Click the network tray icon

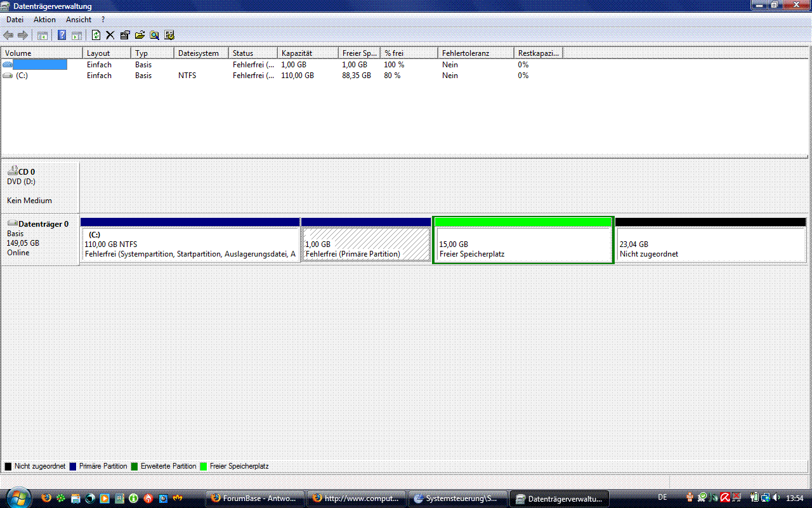pyautogui.click(x=766, y=498)
